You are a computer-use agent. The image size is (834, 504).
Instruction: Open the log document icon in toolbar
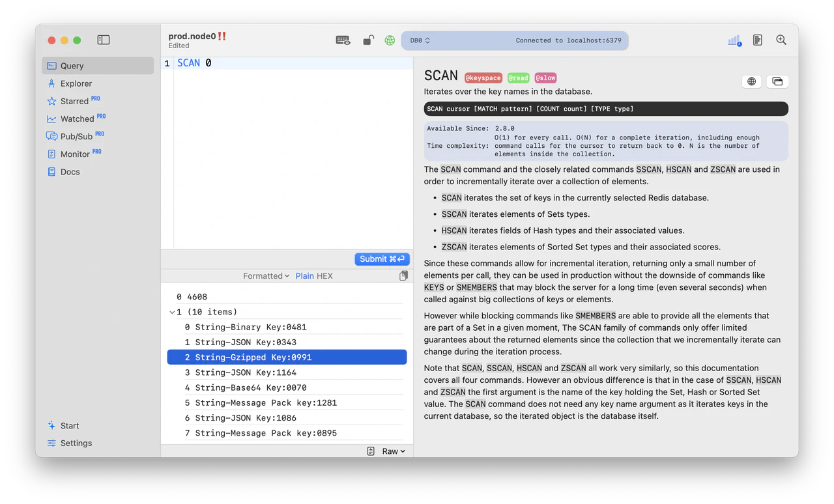[x=757, y=40]
